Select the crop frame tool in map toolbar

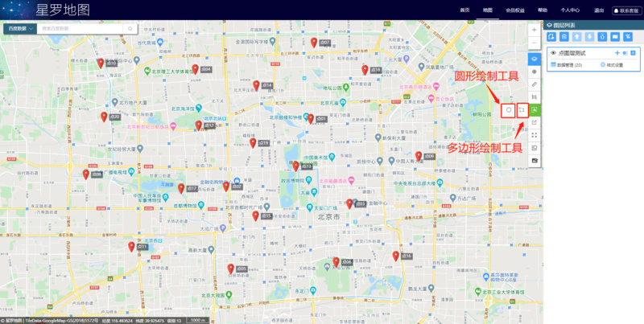click(534, 96)
